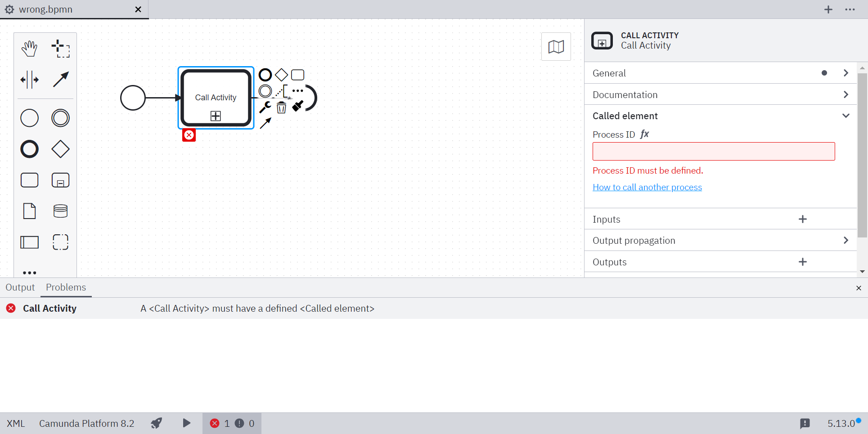Append task from context pad
The height and width of the screenshot is (434, 868).
click(x=298, y=75)
